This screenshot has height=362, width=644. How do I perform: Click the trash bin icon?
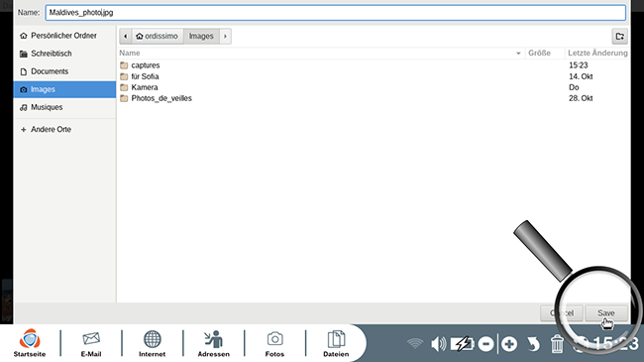coord(557,343)
